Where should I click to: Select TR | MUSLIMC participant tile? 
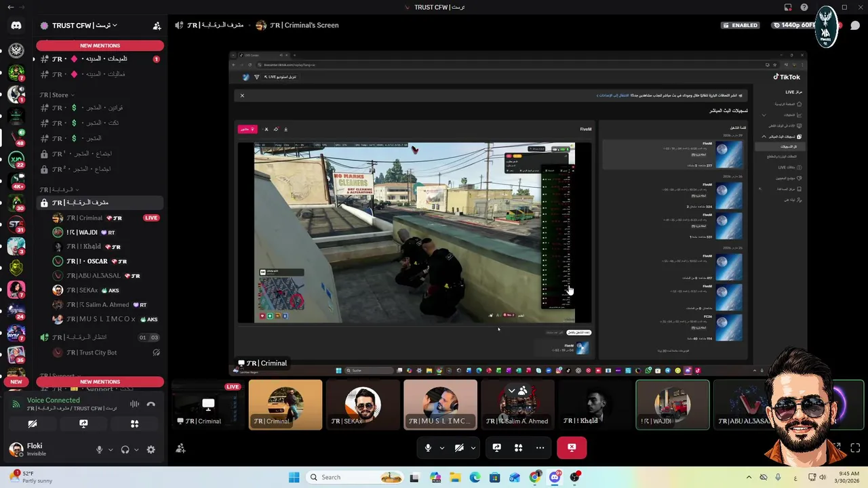click(x=440, y=405)
